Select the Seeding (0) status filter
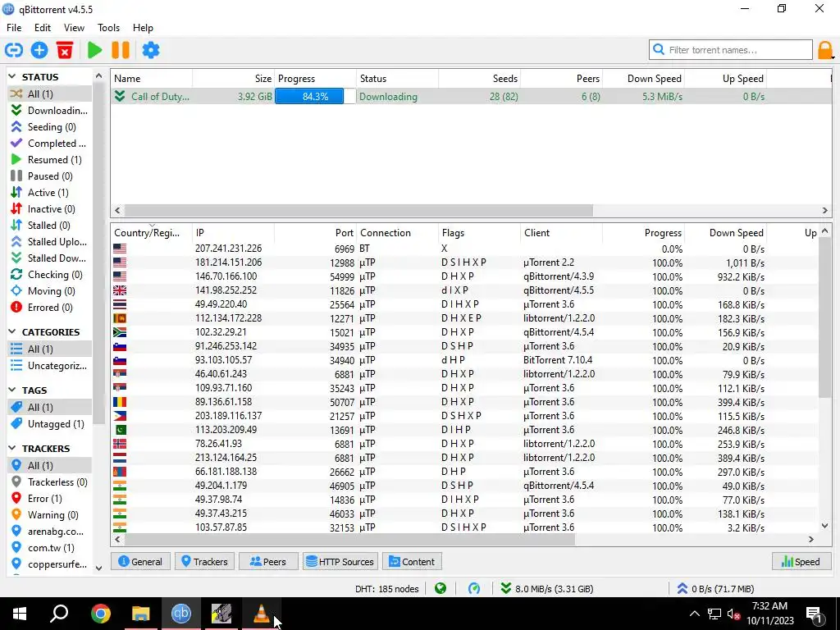The width and height of the screenshot is (840, 630). pos(48,127)
